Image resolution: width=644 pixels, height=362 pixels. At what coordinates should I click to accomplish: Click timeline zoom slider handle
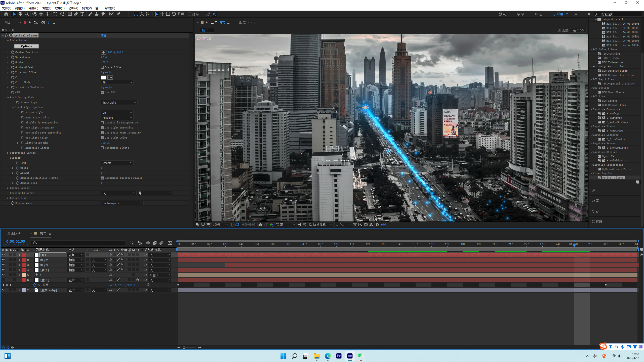pyautogui.click(x=184, y=348)
